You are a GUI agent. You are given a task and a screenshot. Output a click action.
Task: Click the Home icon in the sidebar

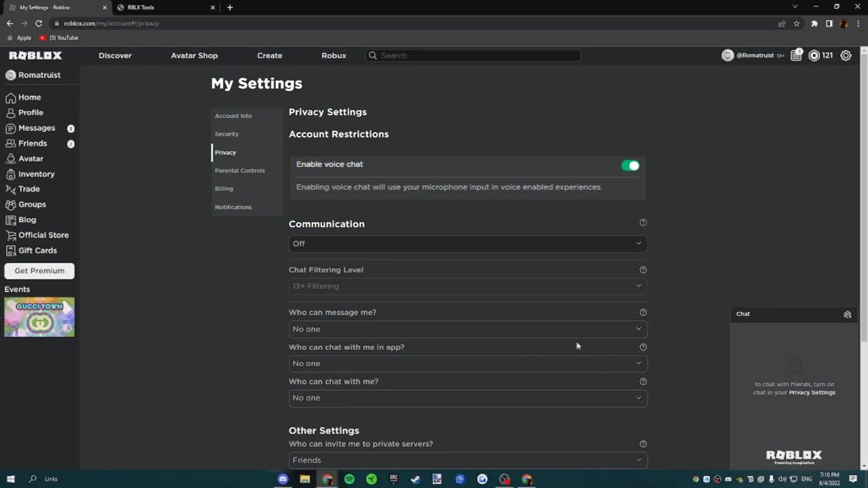(11, 98)
